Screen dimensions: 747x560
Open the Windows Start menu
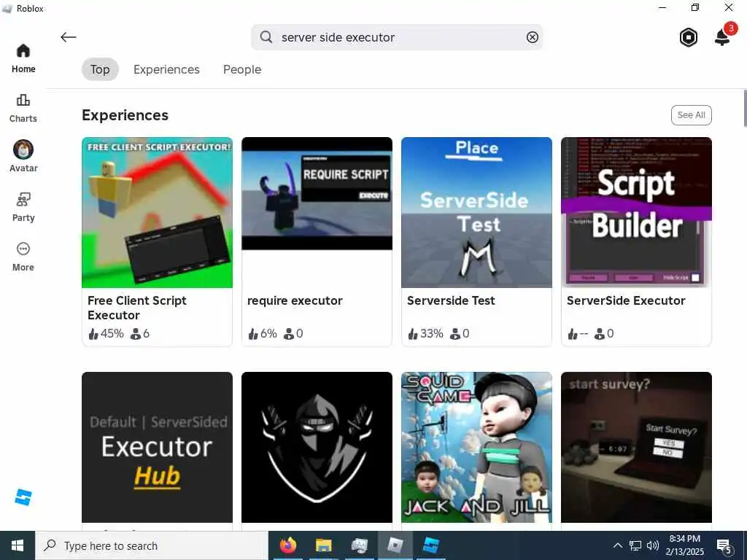pos(18,545)
